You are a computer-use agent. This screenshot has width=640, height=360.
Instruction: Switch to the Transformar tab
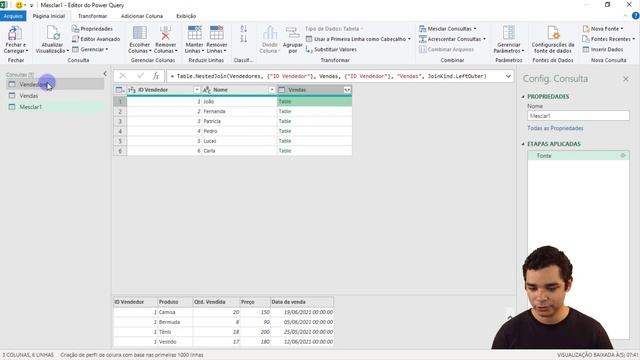92,16
